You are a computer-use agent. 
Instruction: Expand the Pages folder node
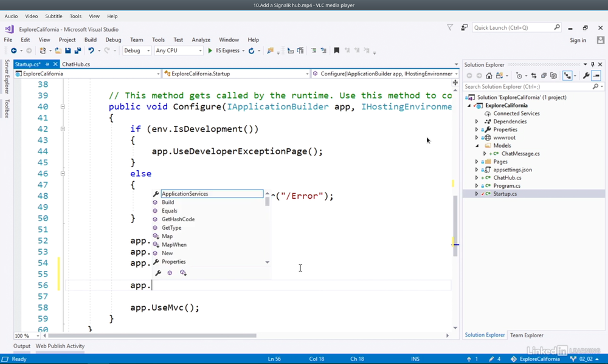477,162
